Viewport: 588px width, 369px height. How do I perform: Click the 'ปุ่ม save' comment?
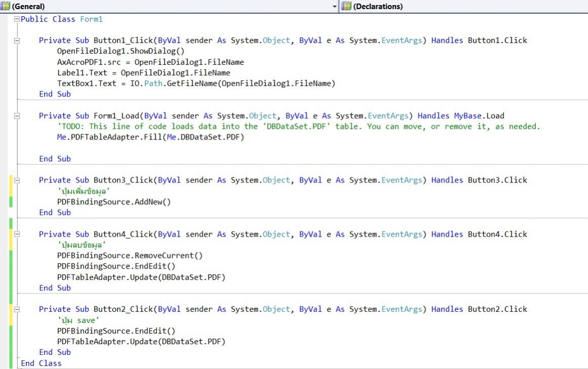tap(78, 320)
